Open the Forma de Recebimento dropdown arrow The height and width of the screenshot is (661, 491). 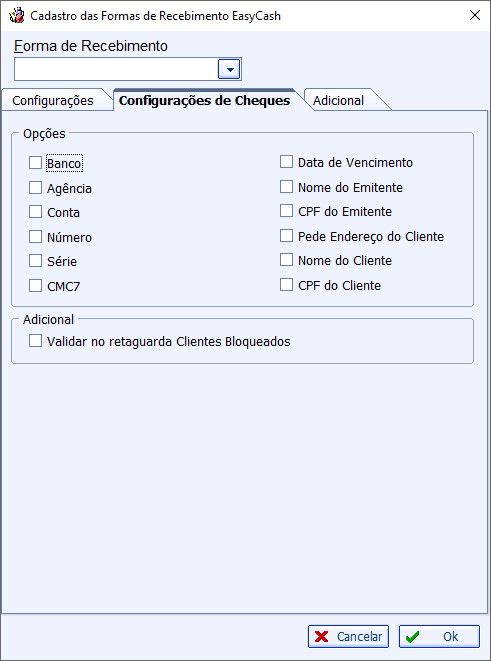[x=229, y=69]
